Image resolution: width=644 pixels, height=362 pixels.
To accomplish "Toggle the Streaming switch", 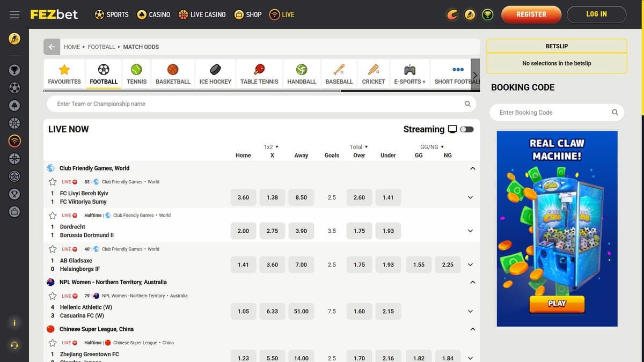I will pos(467,129).
